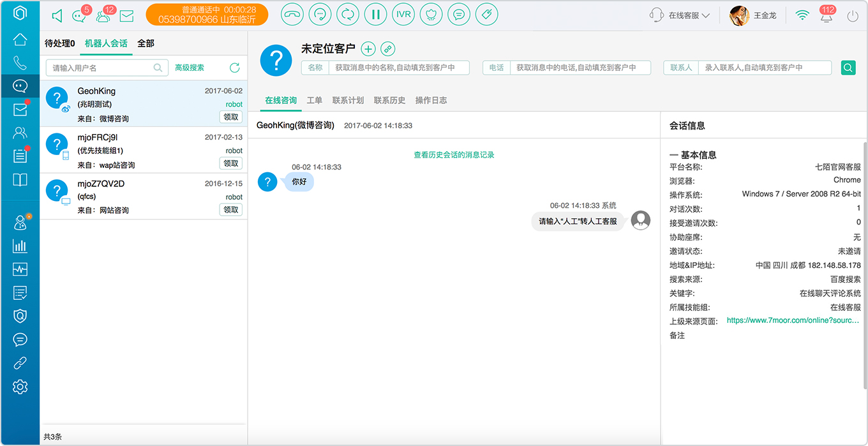Open the mail icon in sidebar
868x446 pixels.
[x=20, y=109]
